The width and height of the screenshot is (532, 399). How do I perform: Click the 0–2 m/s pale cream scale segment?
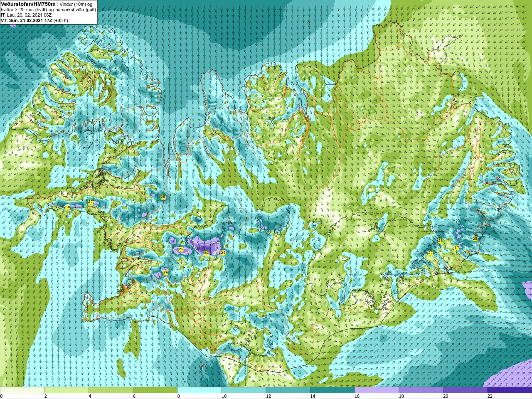coord(22,390)
